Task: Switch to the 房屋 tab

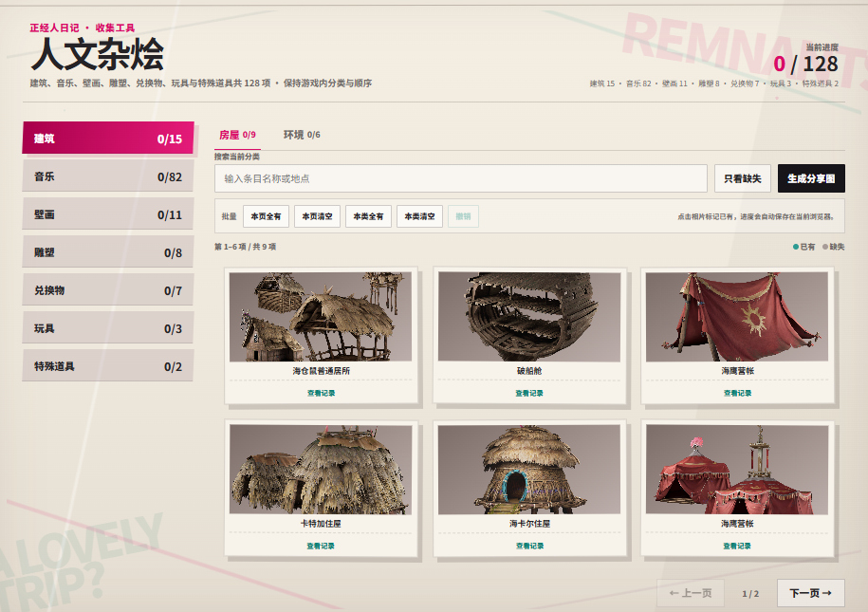Action: pos(237,135)
